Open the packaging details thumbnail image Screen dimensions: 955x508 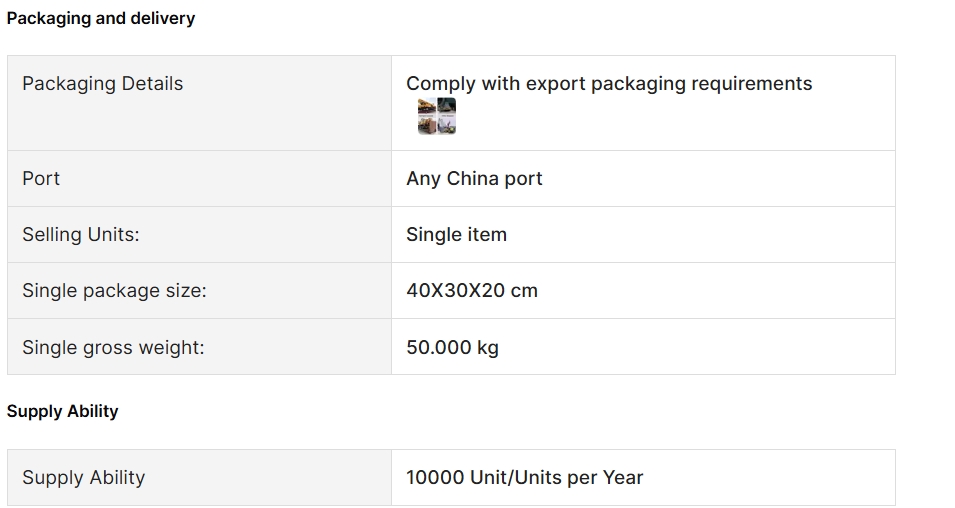pyautogui.click(x=437, y=116)
